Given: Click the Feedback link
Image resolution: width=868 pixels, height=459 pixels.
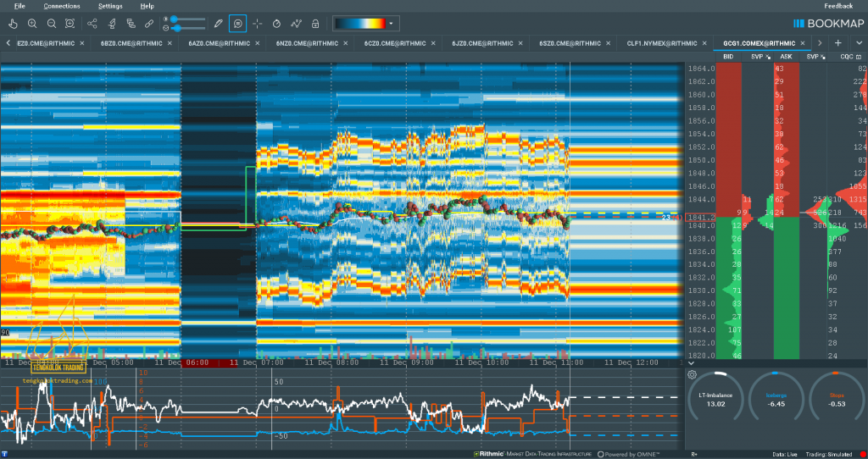Looking at the screenshot, I should point(838,6).
